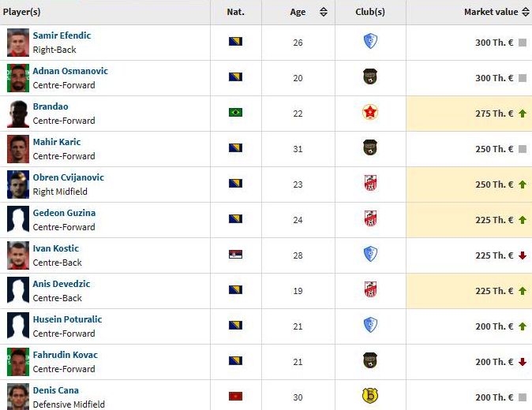Click the Brazilian flag in Brandao's row

pos(235,112)
